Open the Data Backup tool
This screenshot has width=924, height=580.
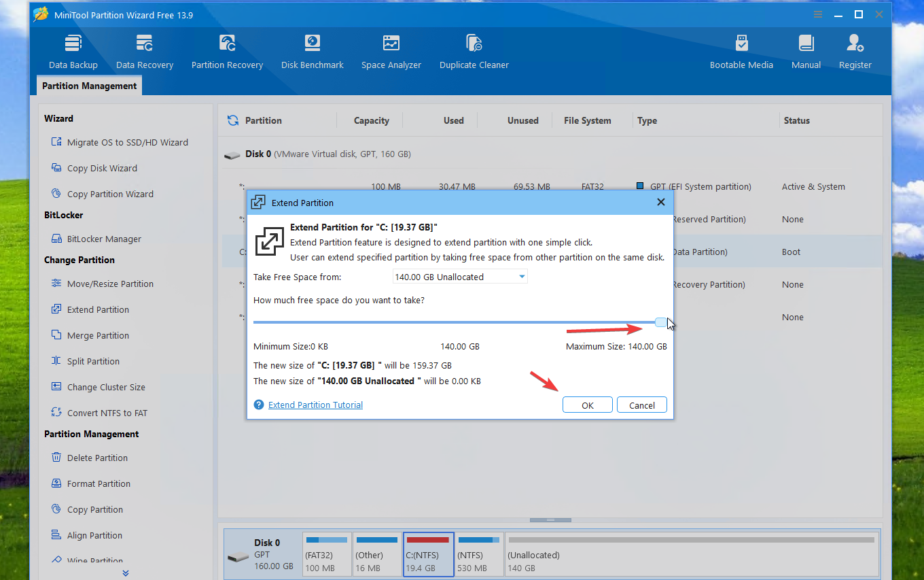[x=73, y=52]
